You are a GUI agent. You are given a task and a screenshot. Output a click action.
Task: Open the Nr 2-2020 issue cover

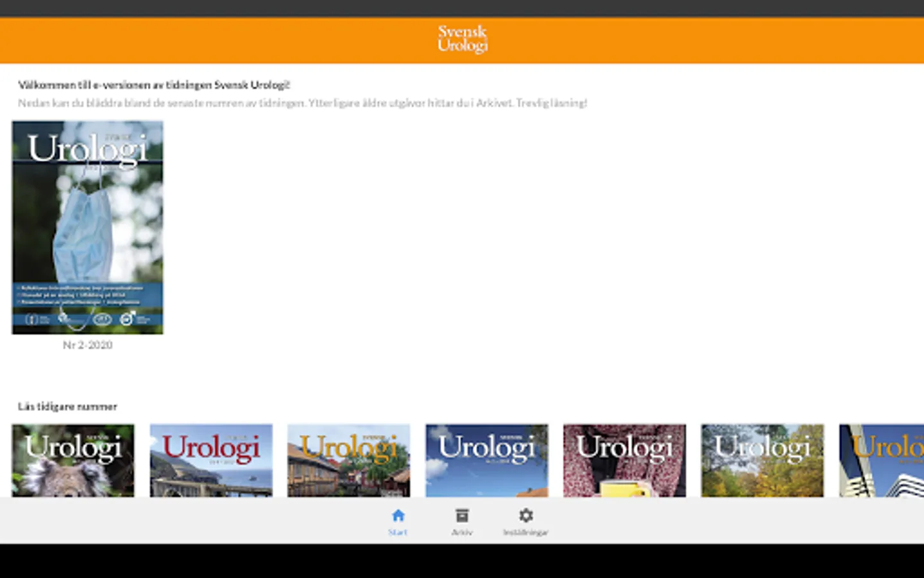[x=87, y=227]
